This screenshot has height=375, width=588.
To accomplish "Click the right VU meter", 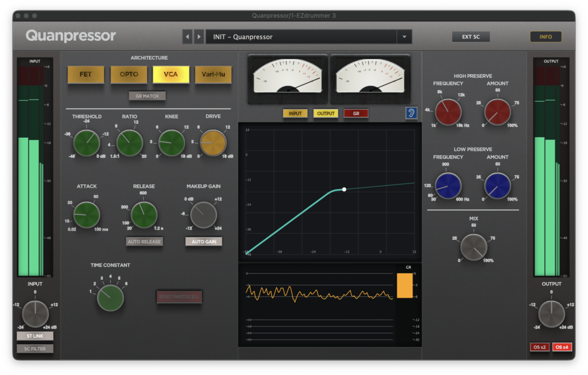I will point(370,79).
